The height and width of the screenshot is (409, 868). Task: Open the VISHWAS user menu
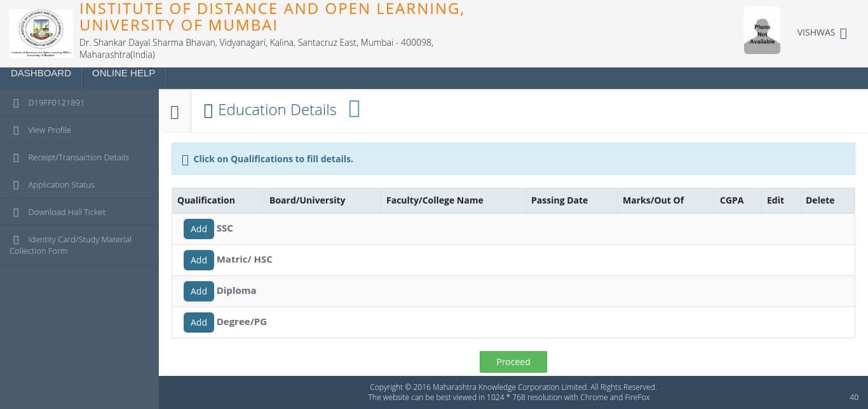[x=822, y=33]
